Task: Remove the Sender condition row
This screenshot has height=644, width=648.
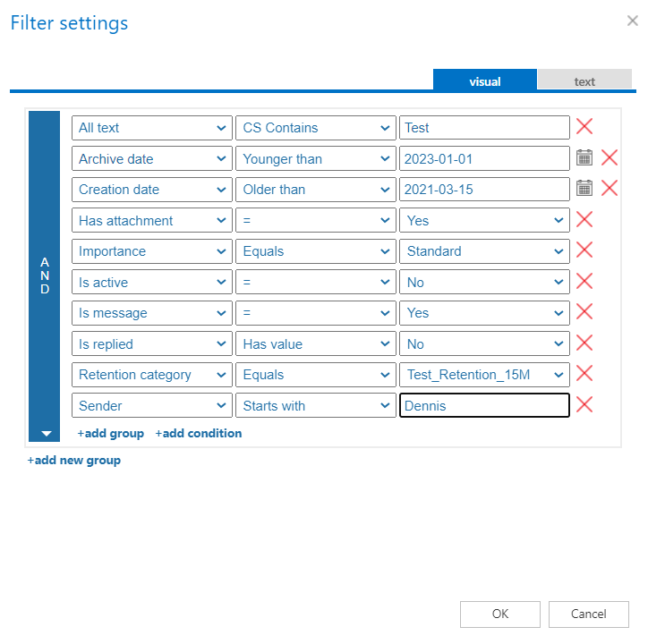Action: 584,405
